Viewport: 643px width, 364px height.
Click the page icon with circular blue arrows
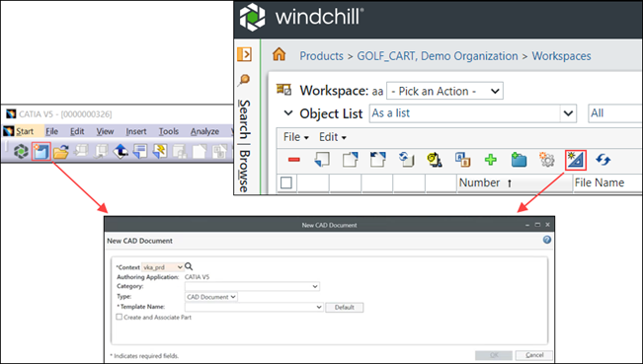click(406, 160)
